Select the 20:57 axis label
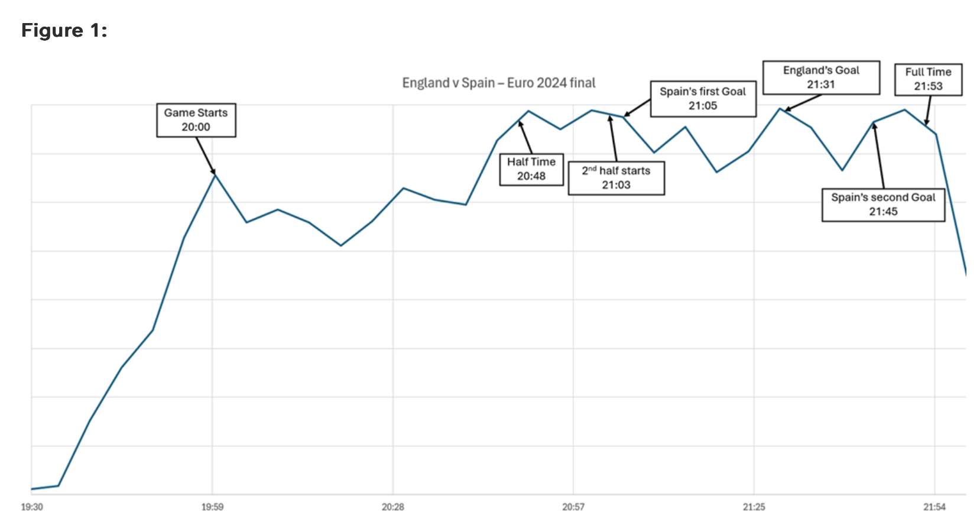Image resolution: width=980 pixels, height=525 pixels. [x=573, y=507]
